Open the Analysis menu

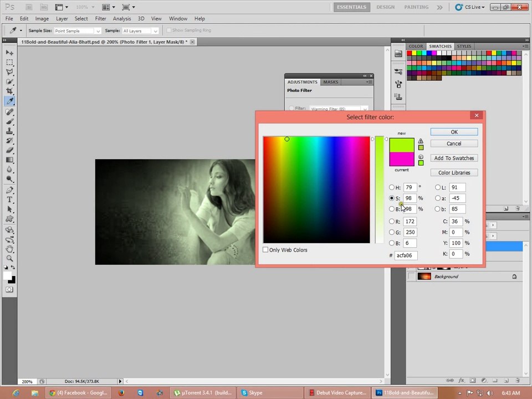(122, 19)
